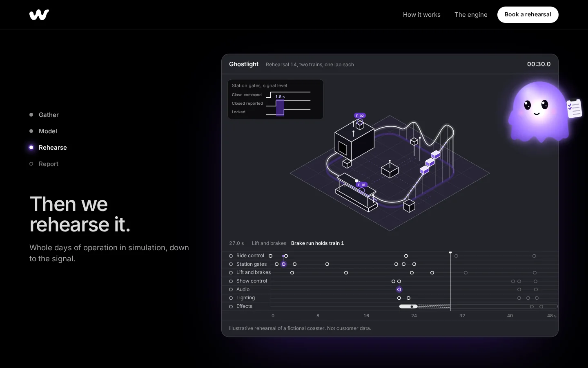Select the F-01 marker badge

tap(362, 185)
